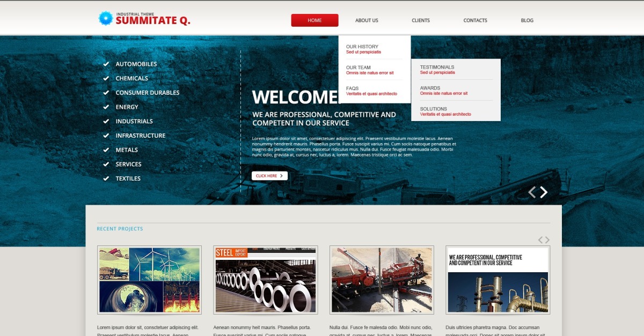Open the Clients menu item
This screenshot has width=644, height=336.
tap(421, 20)
